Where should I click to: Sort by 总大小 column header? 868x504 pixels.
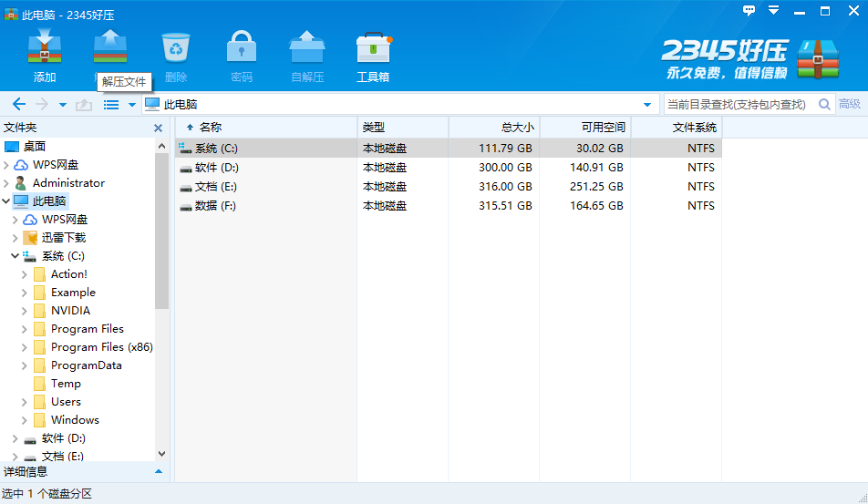point(494,128)
